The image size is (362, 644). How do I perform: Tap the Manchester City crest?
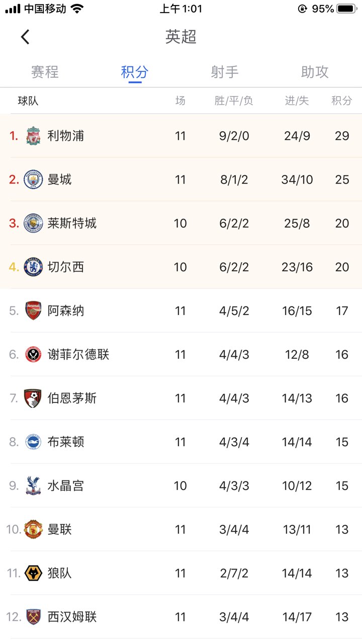(33, 180)
